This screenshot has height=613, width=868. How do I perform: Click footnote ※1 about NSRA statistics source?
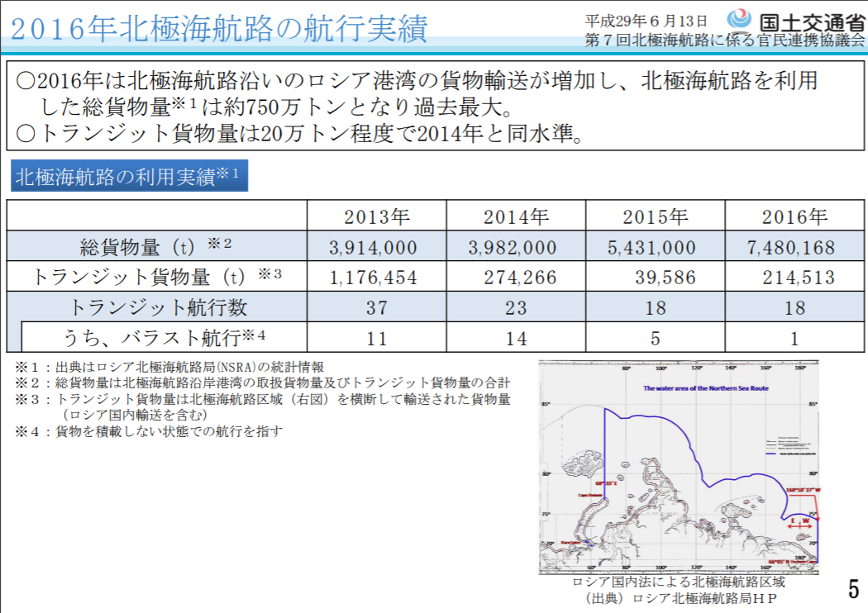169,367
